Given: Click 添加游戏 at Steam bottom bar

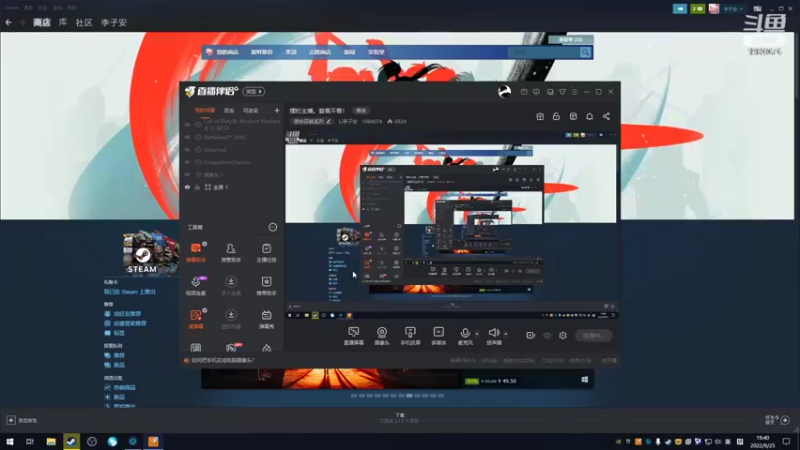Looking at the screenshot, I should point(22,420).
